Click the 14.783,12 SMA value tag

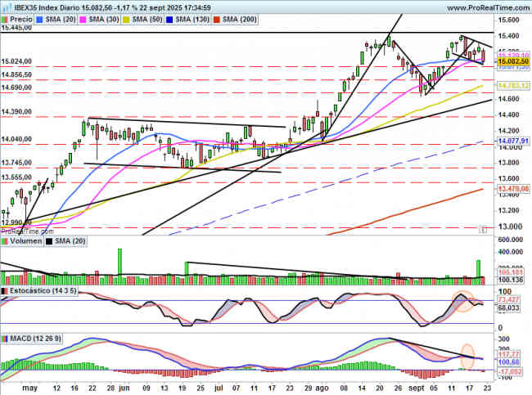point(513,86)
